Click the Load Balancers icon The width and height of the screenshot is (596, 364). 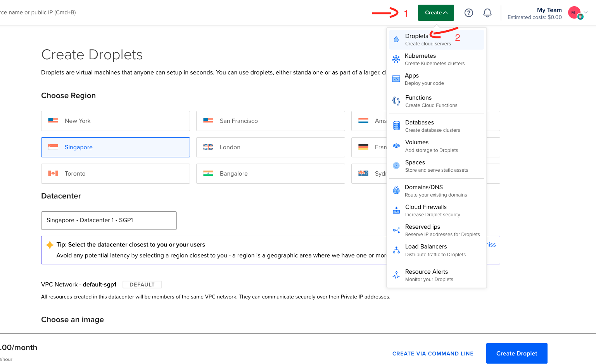pyautogui.click(x=396, y=250)
